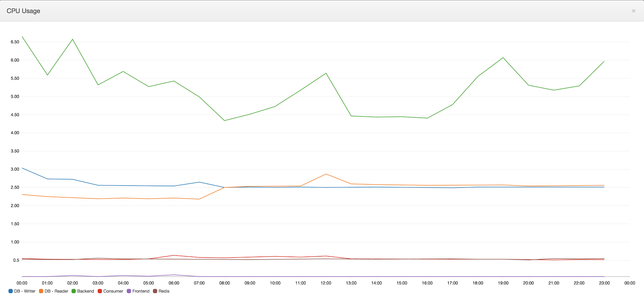Click the 23:00 x-axis label

[x=605, y=283]
